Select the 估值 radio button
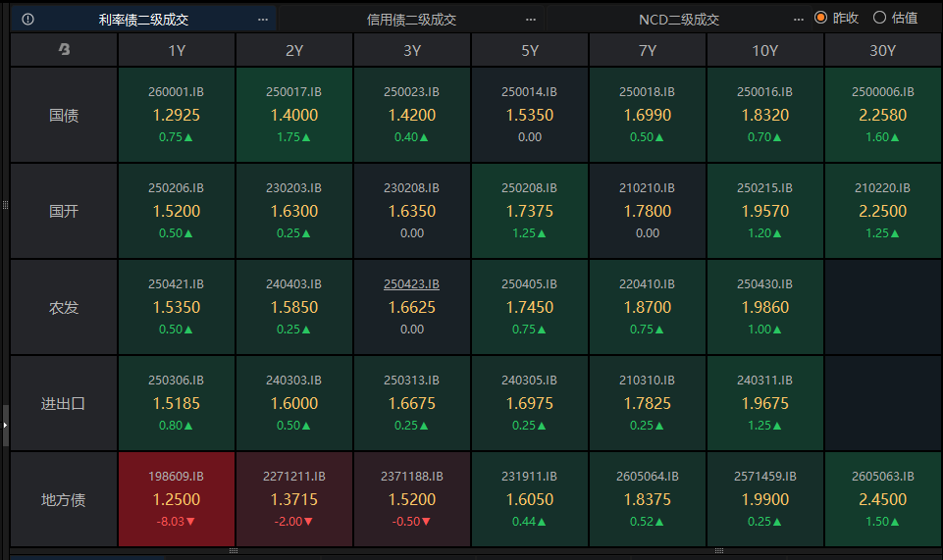The height and width of the screenshot is (560, 943). [x=878, y=18]
